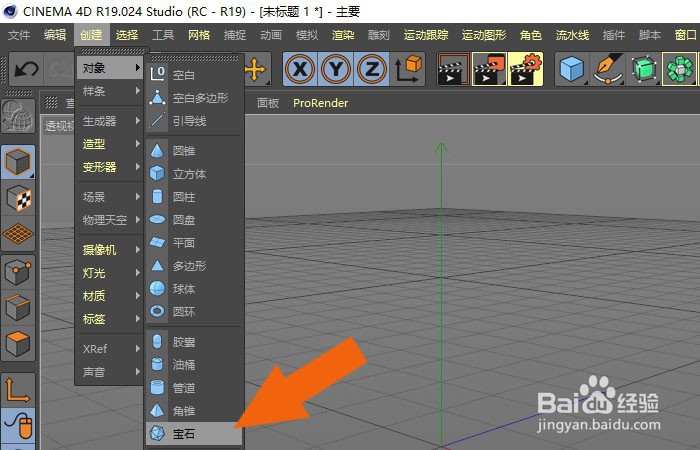Viewport: 700px width, 450px height.
Task: Open the 角色 menu
Action: pyautogui.click(x=531, y=35)
